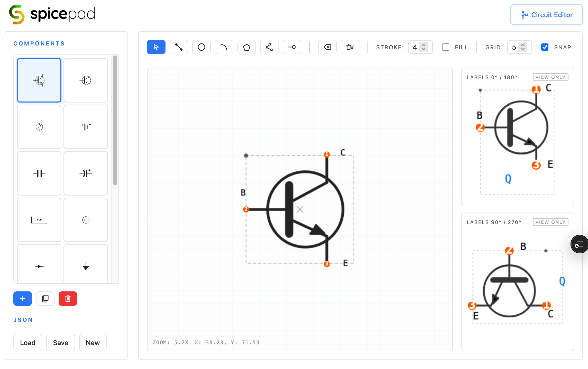588x369 pixels.
Task: Click the delete selected shape icon
Action: point(327,47)
